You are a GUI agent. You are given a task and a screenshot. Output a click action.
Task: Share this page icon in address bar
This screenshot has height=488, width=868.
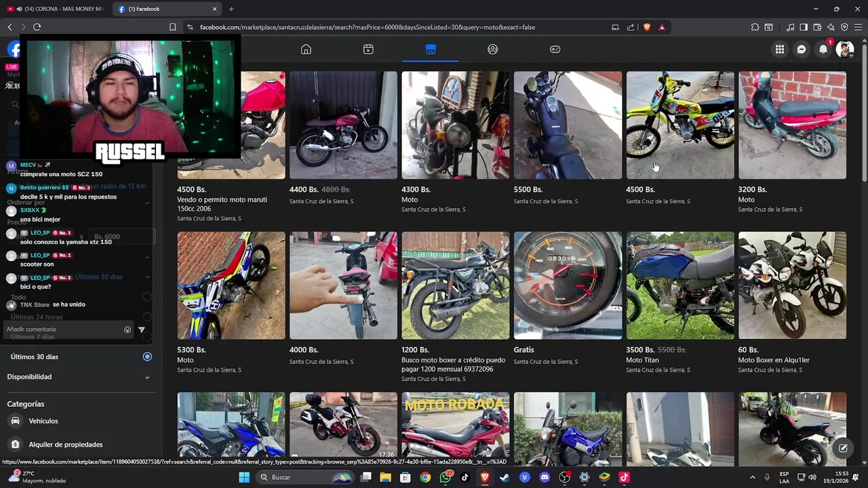click(x=631, y=27)
